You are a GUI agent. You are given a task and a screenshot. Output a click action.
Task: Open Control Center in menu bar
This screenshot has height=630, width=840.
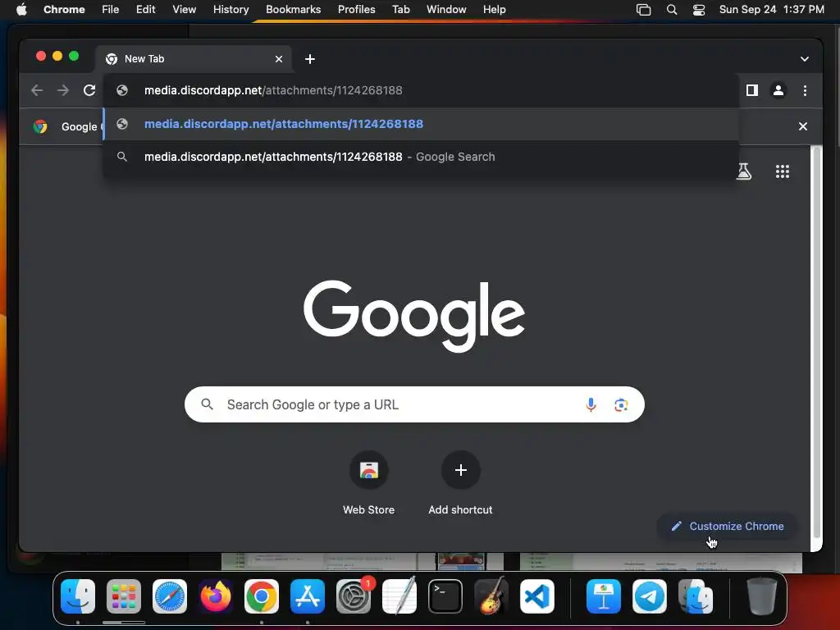pos(699,10)
